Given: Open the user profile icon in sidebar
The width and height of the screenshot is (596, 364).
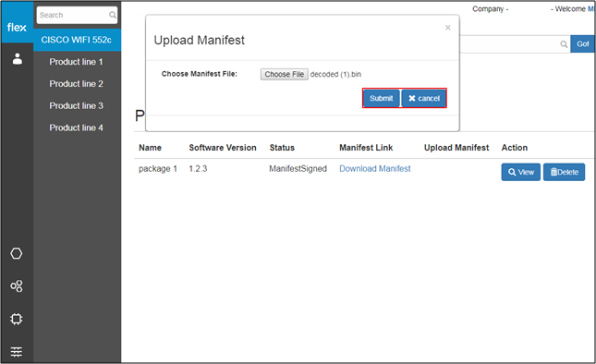Looking at the screenshot, I should click(18, 59).
